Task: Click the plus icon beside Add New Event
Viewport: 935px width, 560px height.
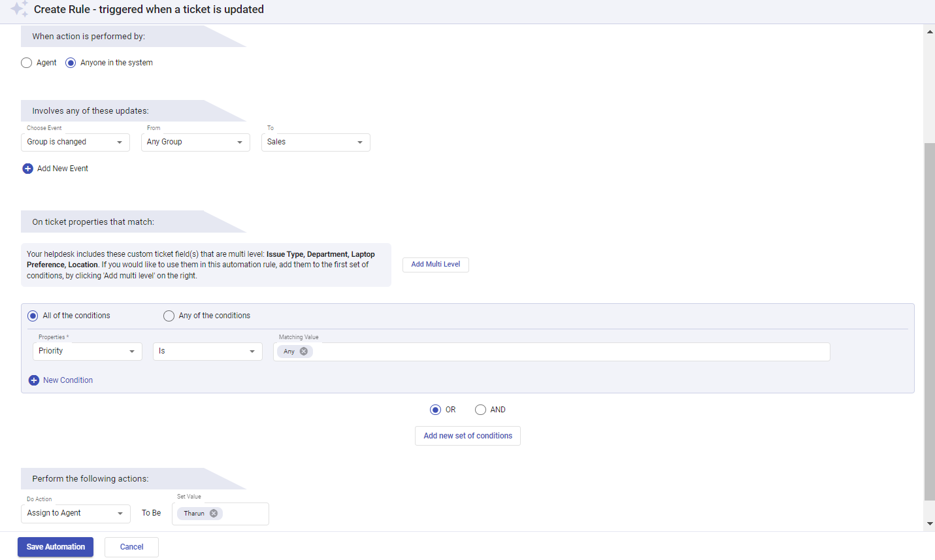Action: tap(27, 168)
